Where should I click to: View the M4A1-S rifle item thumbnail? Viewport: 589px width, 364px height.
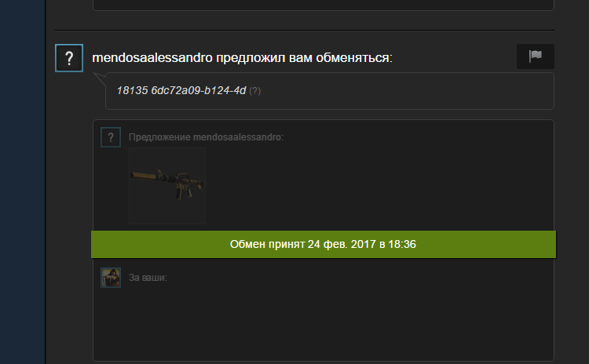(167, 186)
